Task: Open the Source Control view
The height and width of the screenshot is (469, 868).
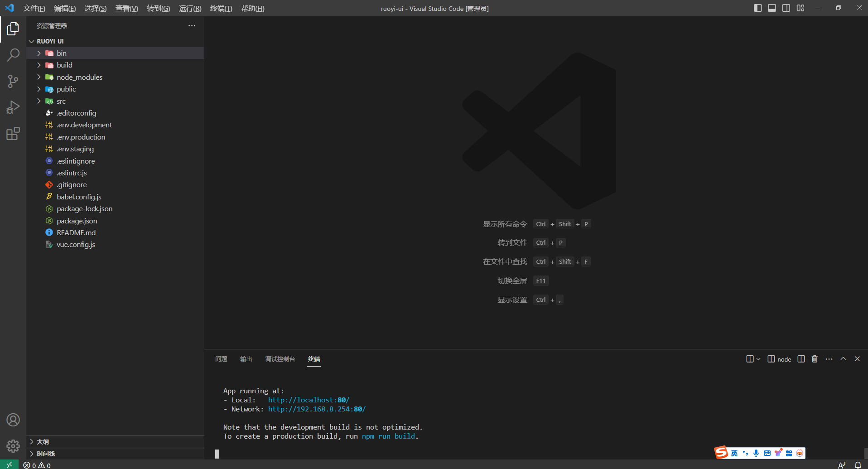Action: click(13, 82)
